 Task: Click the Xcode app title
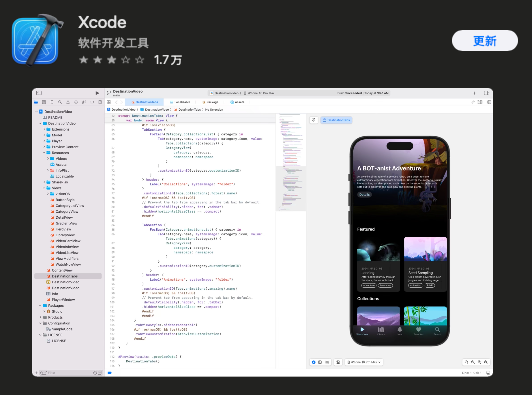coord(102,22)
